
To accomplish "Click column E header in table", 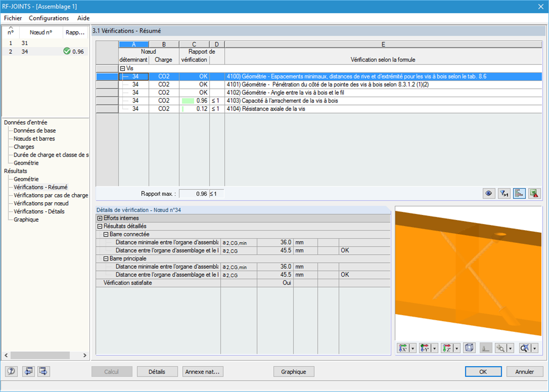I will (x=383, y=45).
